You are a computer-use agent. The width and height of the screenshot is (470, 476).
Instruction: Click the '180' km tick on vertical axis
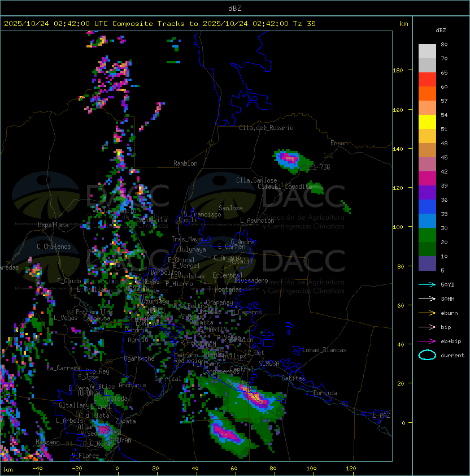(398, 71)
